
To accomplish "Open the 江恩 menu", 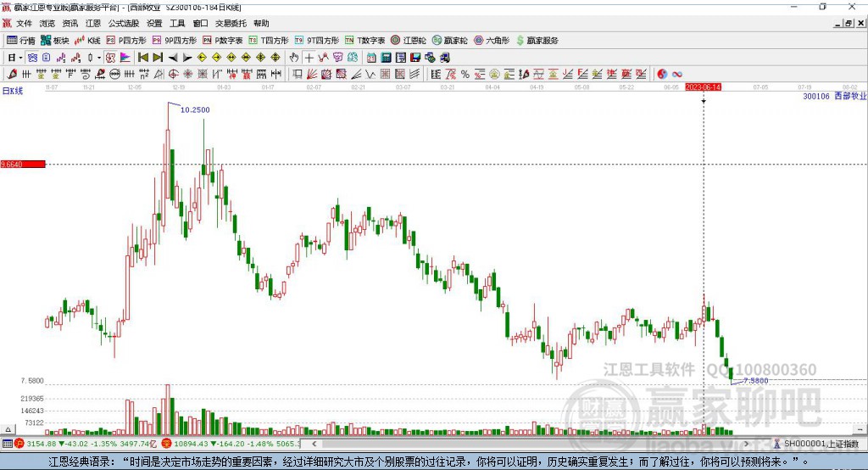I will point(93,23).
